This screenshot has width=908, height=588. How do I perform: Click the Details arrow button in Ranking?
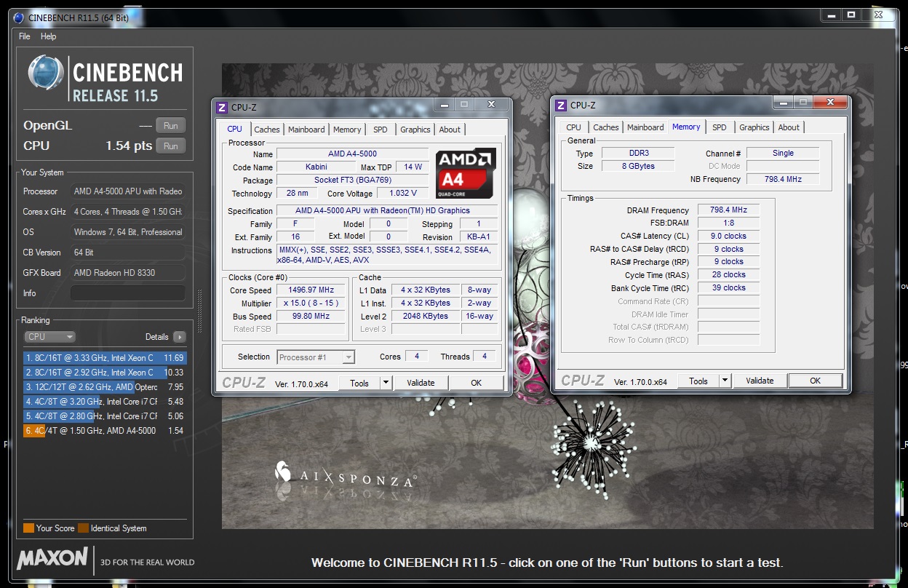point(179,337)
